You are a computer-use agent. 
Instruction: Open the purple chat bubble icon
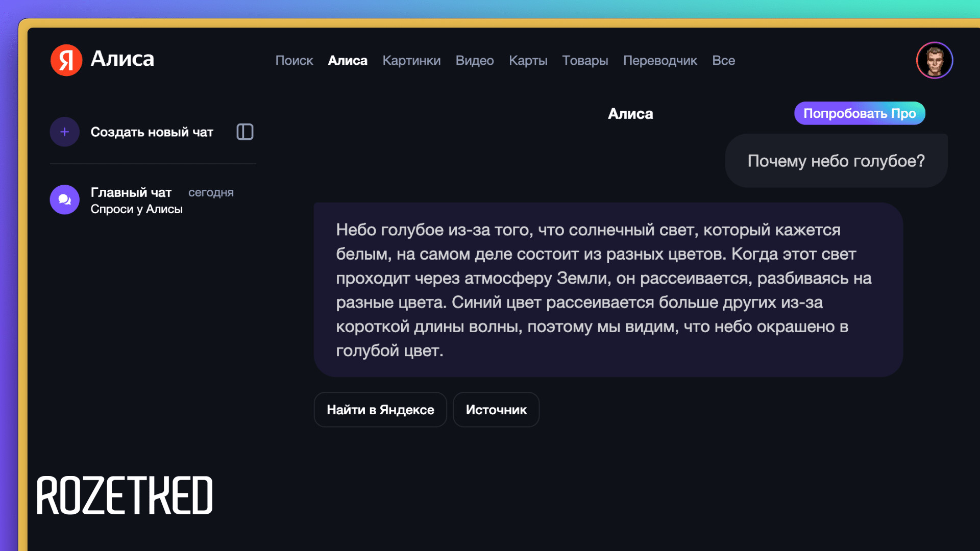pos(65,199)
